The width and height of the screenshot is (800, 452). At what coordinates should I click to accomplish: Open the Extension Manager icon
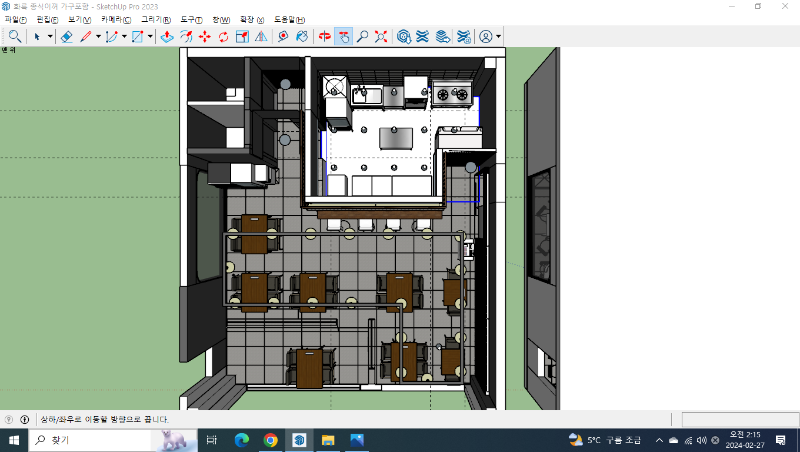(463, 36)
